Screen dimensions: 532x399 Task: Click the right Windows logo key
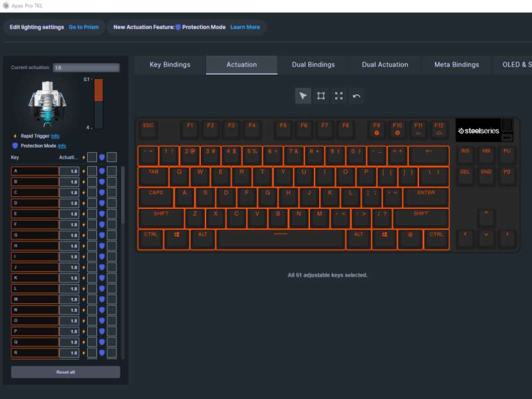[384, 239]
